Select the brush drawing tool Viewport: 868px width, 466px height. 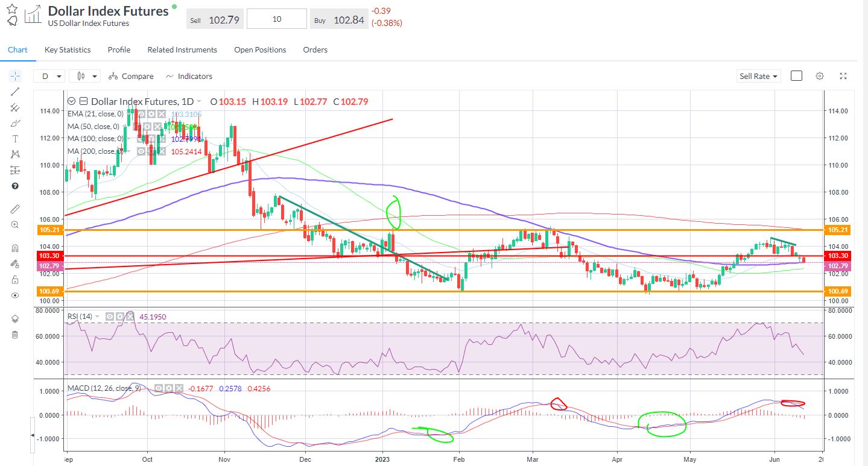(15, 124)
